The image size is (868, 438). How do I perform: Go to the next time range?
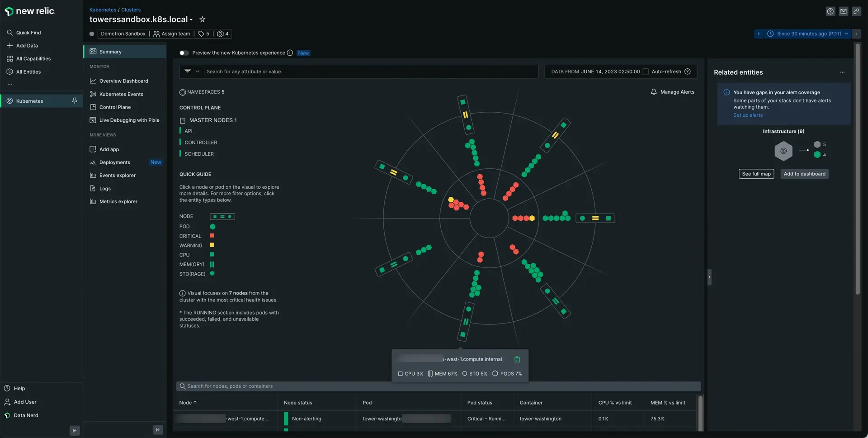[856, 34]
